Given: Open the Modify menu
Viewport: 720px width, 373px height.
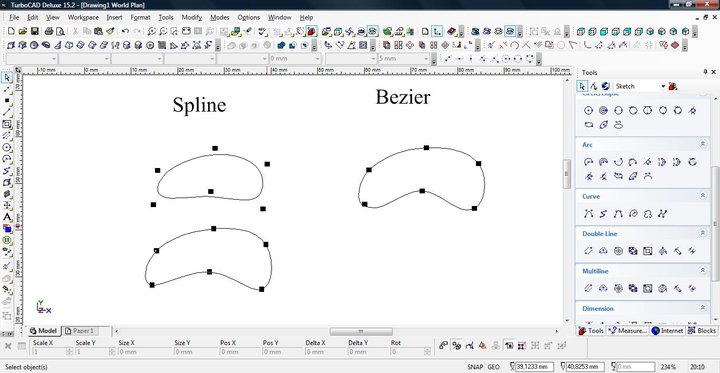Looking at the screenshot, I should [x=191, y=17].
